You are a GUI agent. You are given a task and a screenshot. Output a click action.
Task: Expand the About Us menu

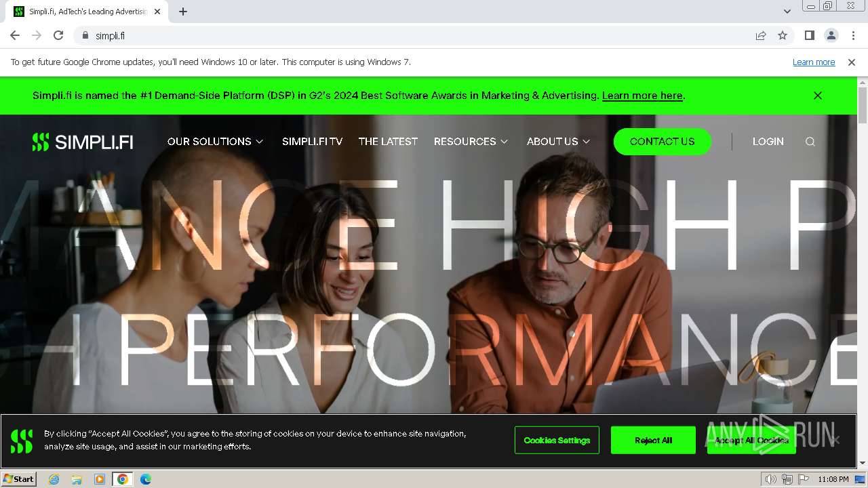[558, 142]
